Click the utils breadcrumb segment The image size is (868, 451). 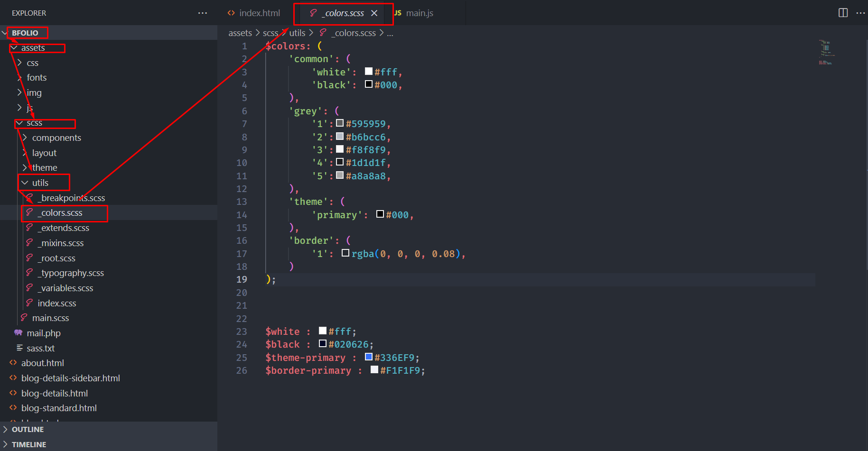pos(297,33)
